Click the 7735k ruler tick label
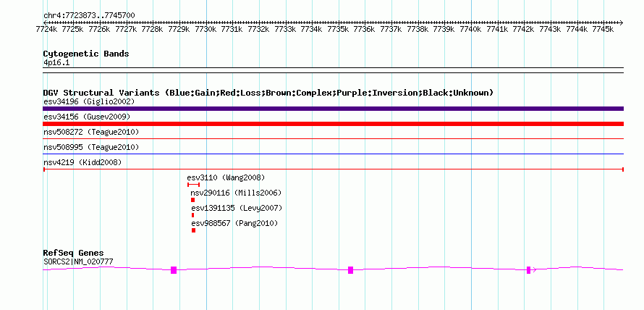This screenshot has width=644, height=310. point(338,29)
